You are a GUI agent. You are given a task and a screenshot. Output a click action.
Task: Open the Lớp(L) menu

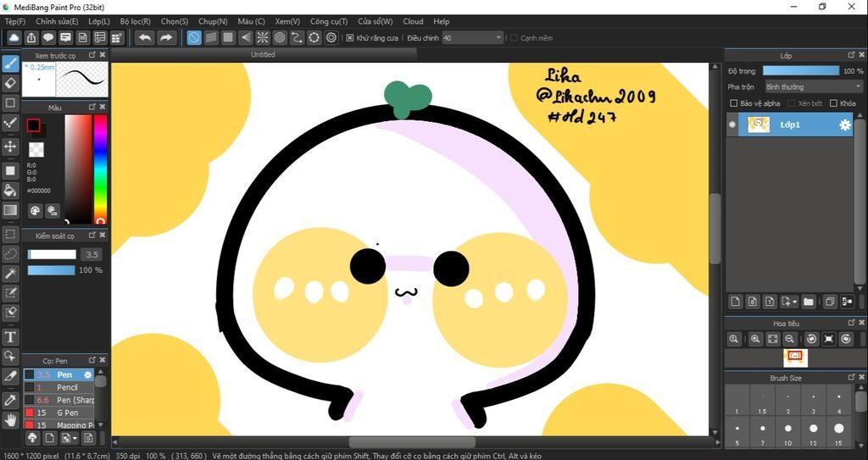point(98,21)
